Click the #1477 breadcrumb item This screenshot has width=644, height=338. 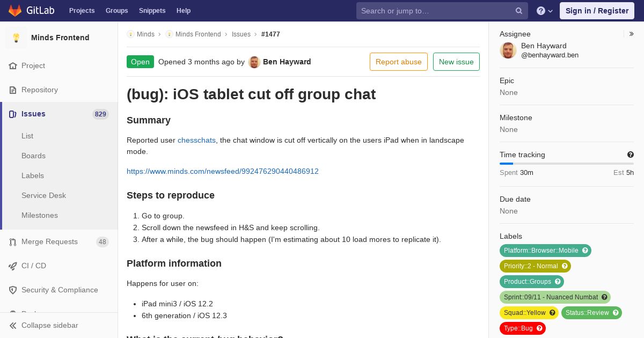coord(270,34)
